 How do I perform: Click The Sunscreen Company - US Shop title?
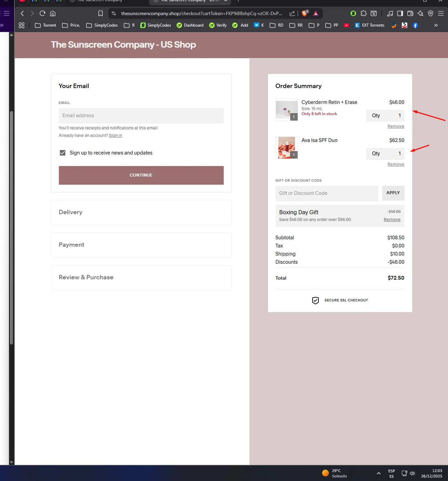[123, 45]
